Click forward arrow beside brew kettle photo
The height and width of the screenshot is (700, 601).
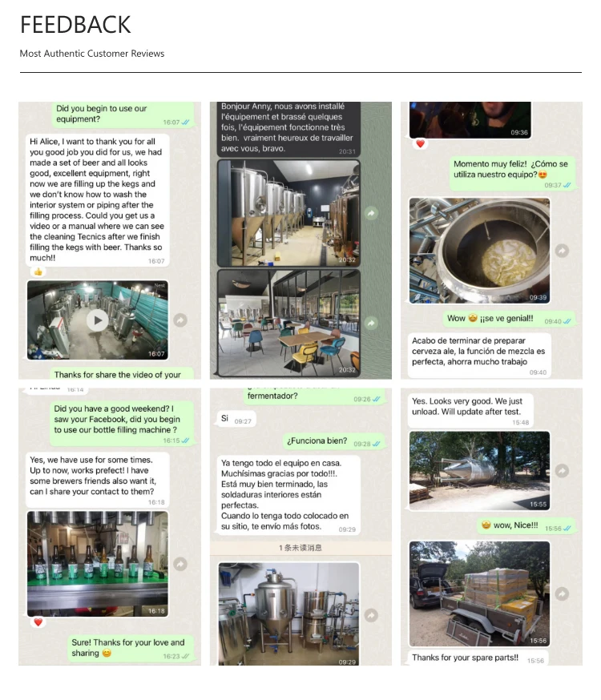(x=563, y=251)
